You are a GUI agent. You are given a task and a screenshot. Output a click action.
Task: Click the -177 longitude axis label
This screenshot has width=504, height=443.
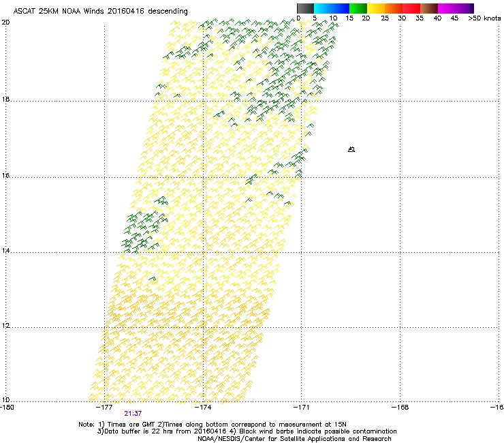104,408
